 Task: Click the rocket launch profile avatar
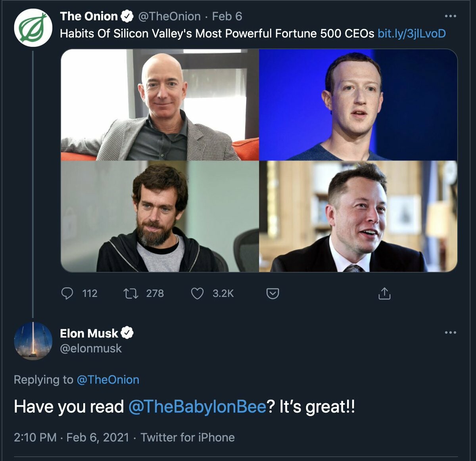[33, 341]
